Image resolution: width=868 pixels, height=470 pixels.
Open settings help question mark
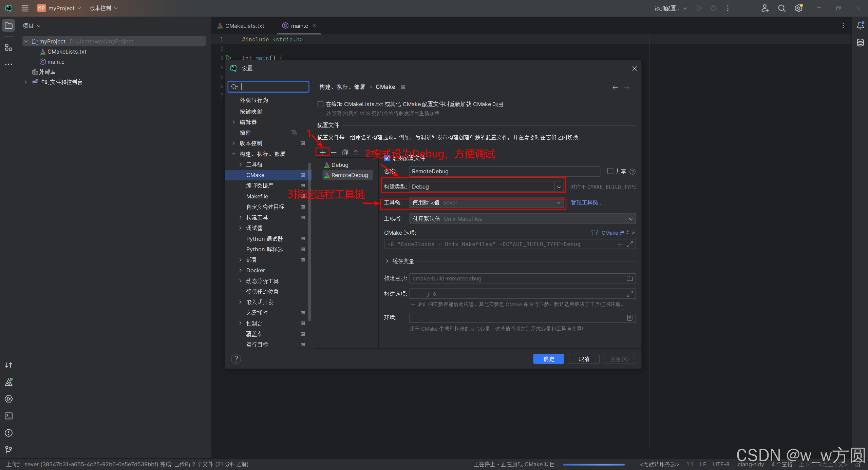click(x=236, y=359)
